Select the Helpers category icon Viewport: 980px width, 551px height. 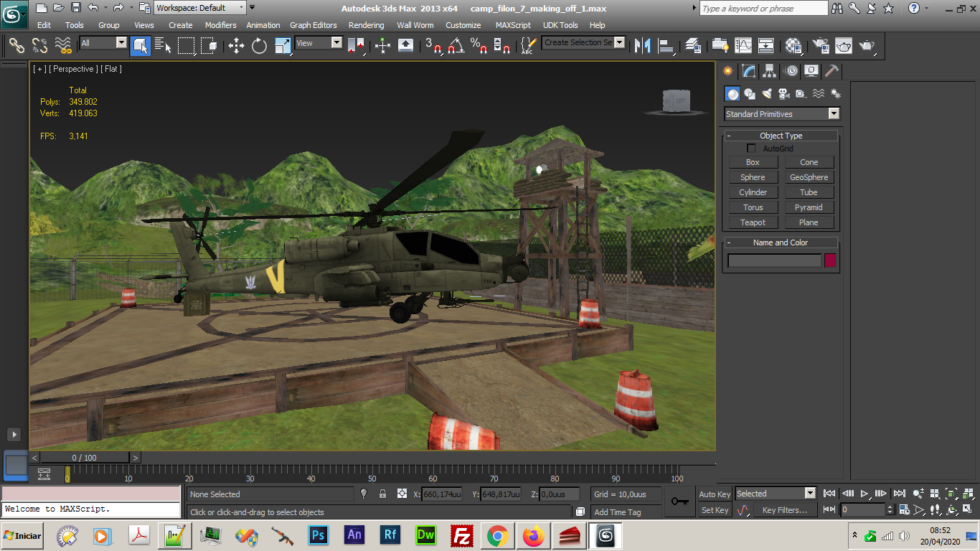[x=801, y=94]
